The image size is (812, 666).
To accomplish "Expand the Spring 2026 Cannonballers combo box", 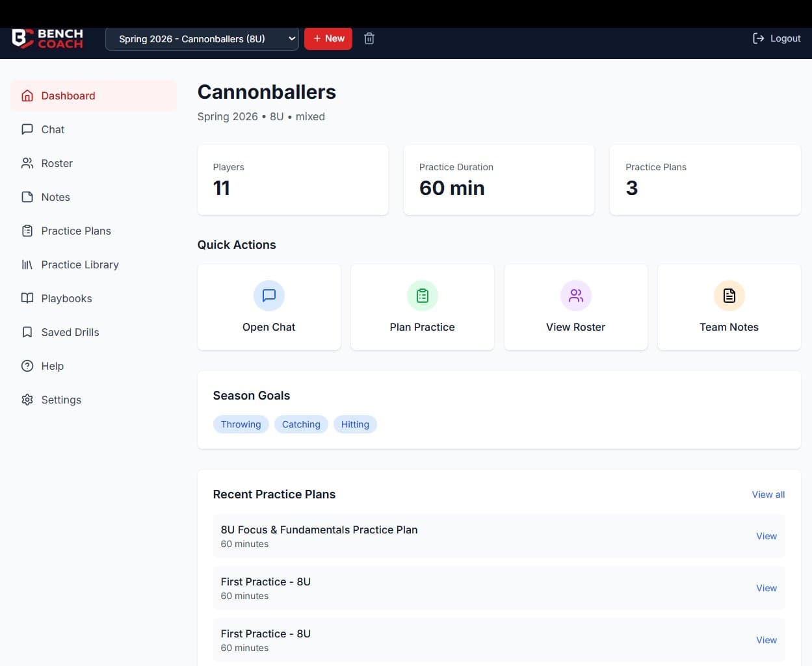I will pos(202,38).
